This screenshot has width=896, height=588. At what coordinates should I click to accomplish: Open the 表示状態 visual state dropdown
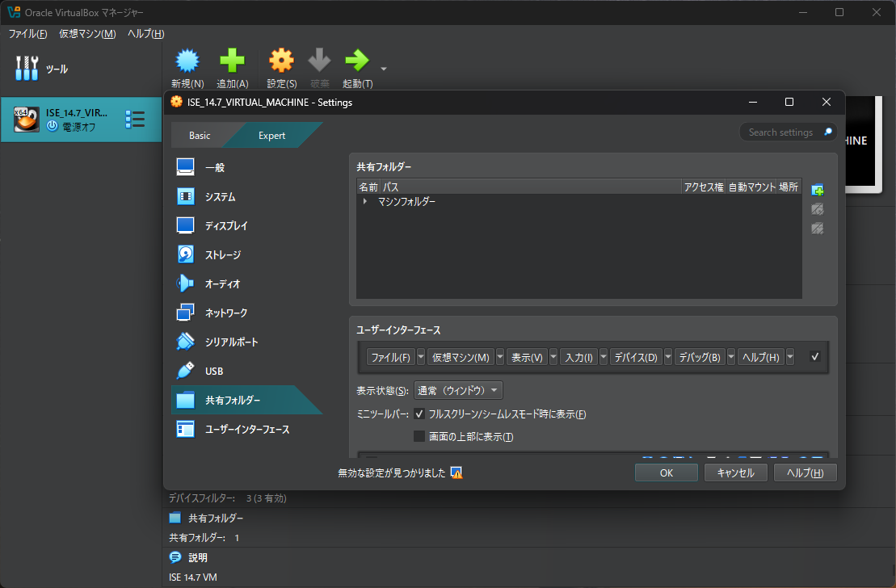tap(458, 391)
